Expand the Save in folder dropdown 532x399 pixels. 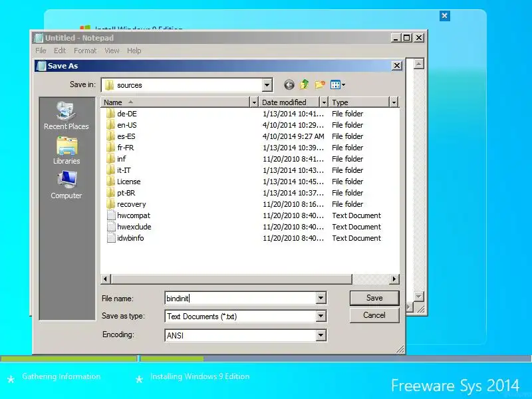(267, 85)
